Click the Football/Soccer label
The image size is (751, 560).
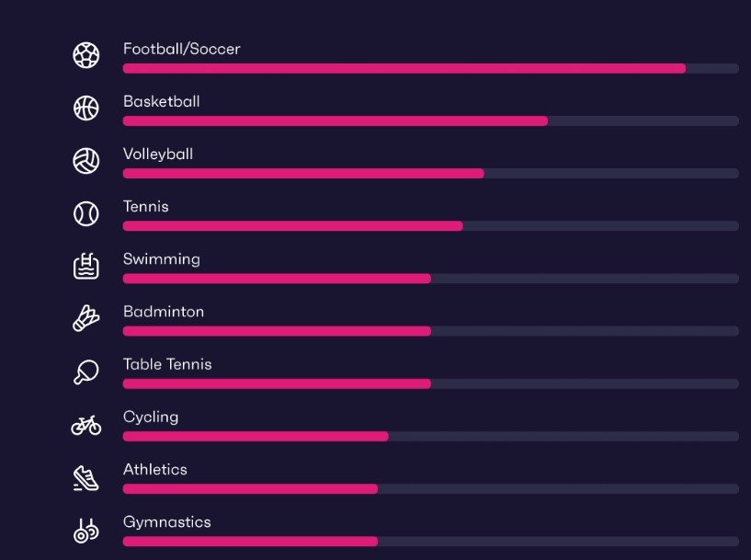181,49
